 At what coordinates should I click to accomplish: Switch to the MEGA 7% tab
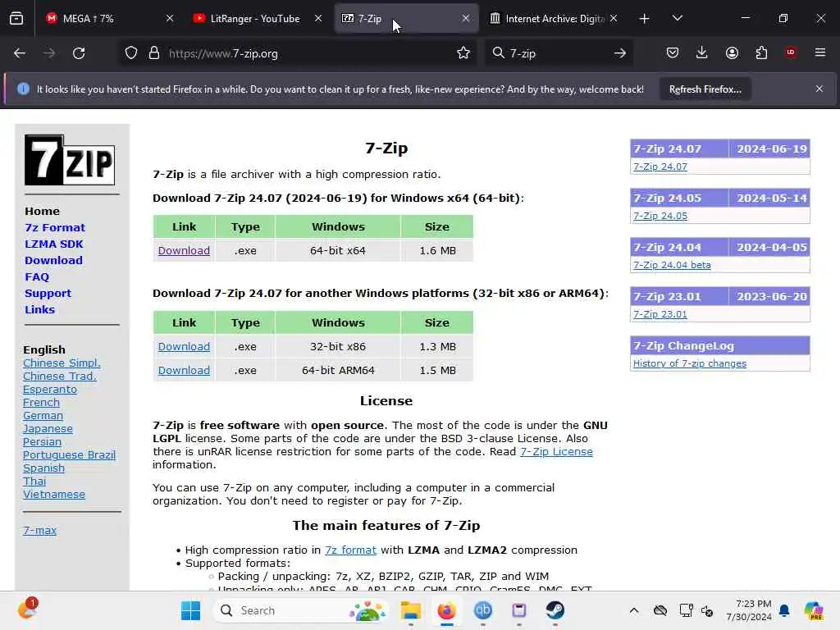coord(110,19)
